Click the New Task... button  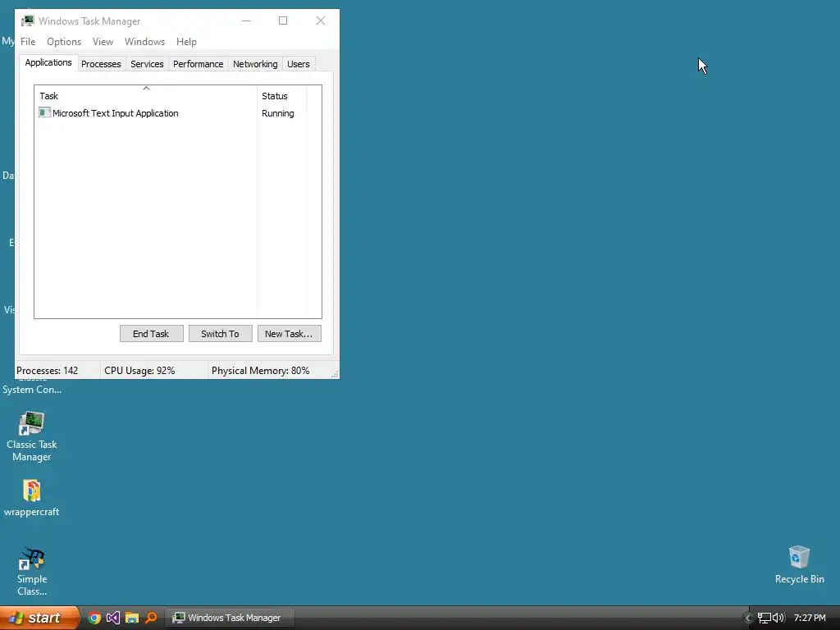click(289, 334)
